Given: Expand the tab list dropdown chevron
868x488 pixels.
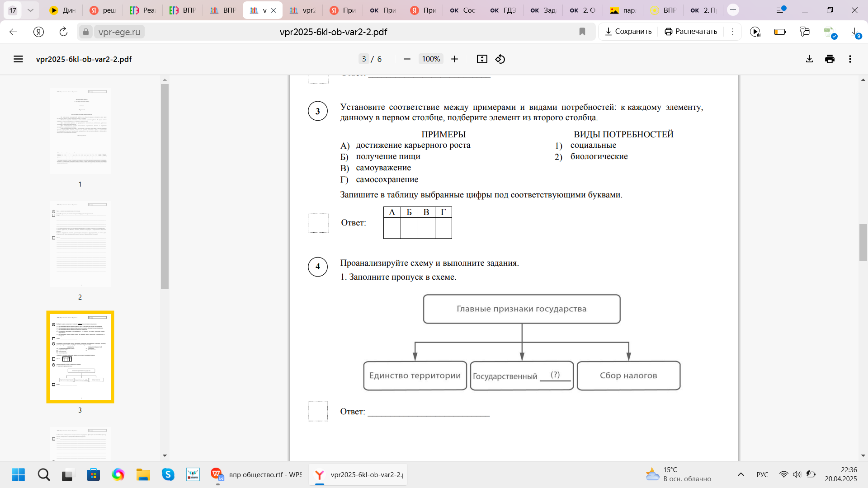Looking at the screenshot, I should click(x=30, y=10).
